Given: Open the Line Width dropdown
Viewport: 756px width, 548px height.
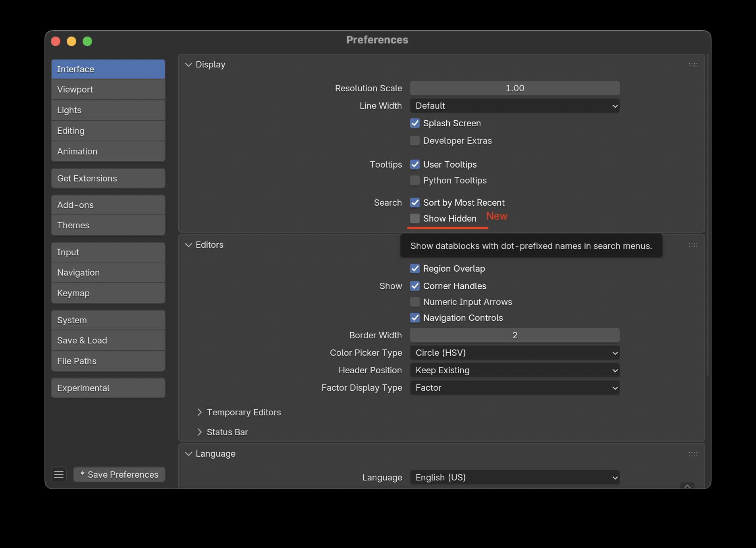Looking at the screenshot, I should 515,106.
